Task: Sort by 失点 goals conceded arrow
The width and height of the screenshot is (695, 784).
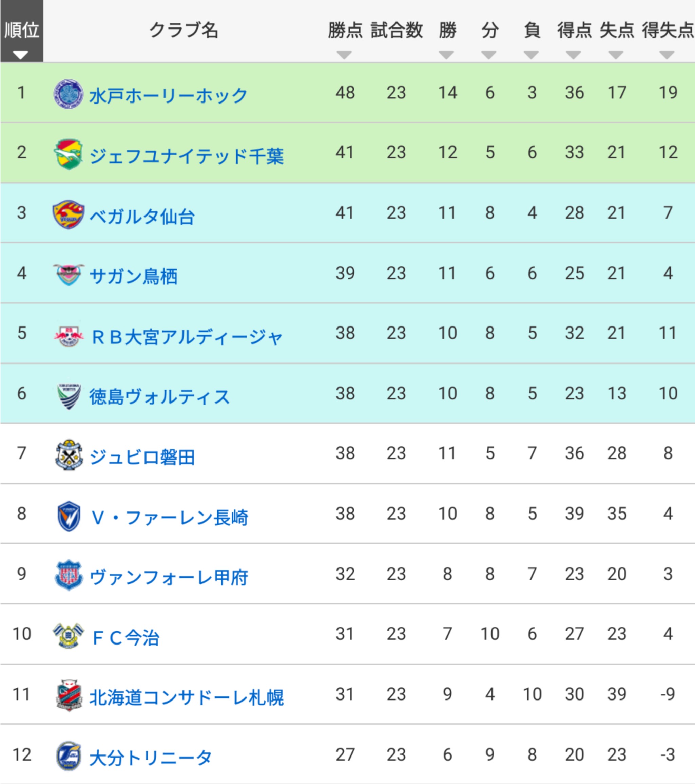Action: (616, 55)
